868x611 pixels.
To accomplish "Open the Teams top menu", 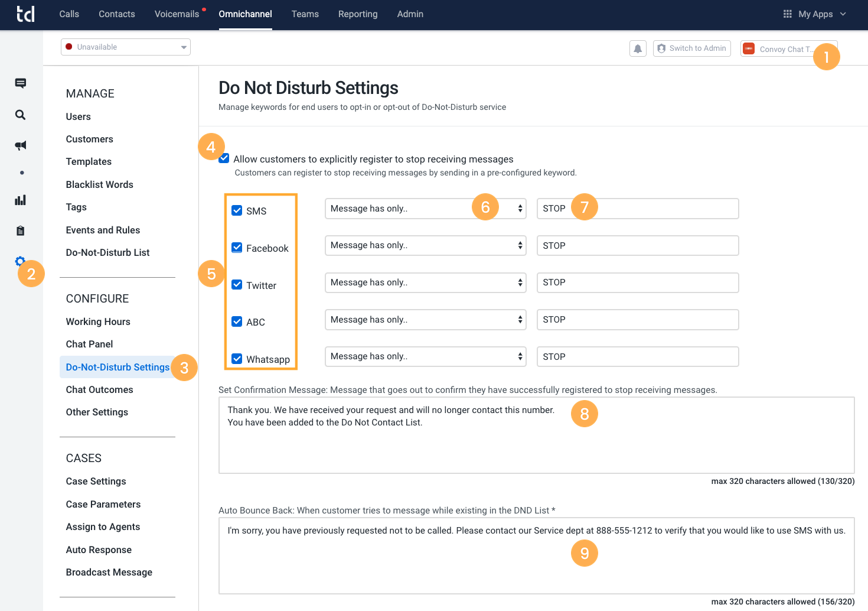I will point(305,14).
